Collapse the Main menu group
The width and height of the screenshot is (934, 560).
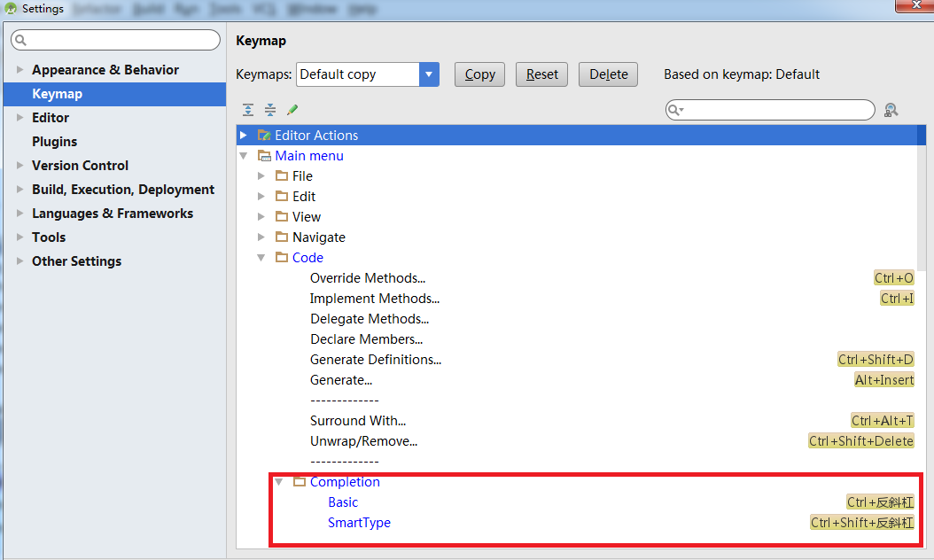(x=243, y=155)
